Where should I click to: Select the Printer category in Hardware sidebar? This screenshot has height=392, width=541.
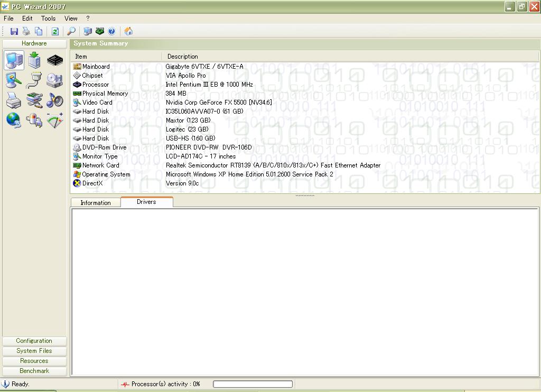coord(14,100)
